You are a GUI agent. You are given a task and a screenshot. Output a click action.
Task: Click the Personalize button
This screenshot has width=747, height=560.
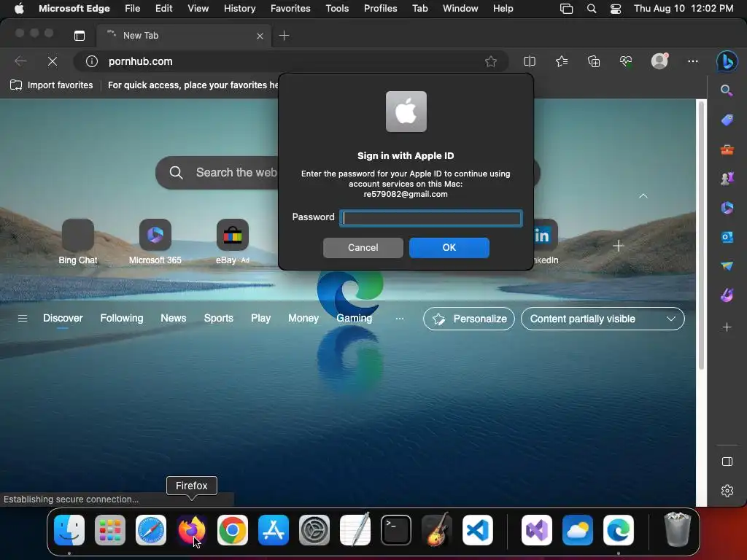tap(469, 319)
